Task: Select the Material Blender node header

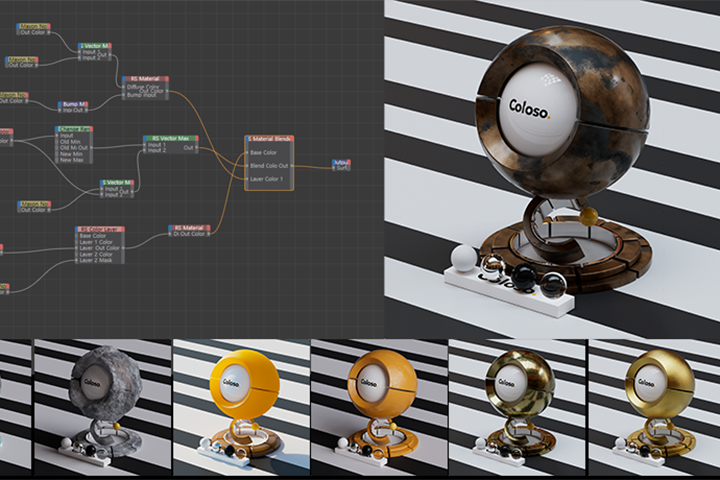Action: pyautogui.click(x=269, y=139)
